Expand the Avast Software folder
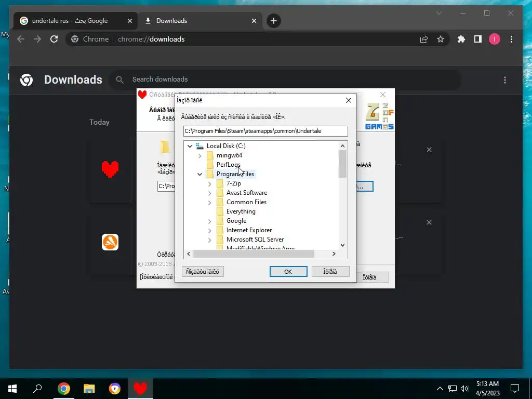Screen dimensions: 532x399 pyautogui.click(x=209, y=193)
